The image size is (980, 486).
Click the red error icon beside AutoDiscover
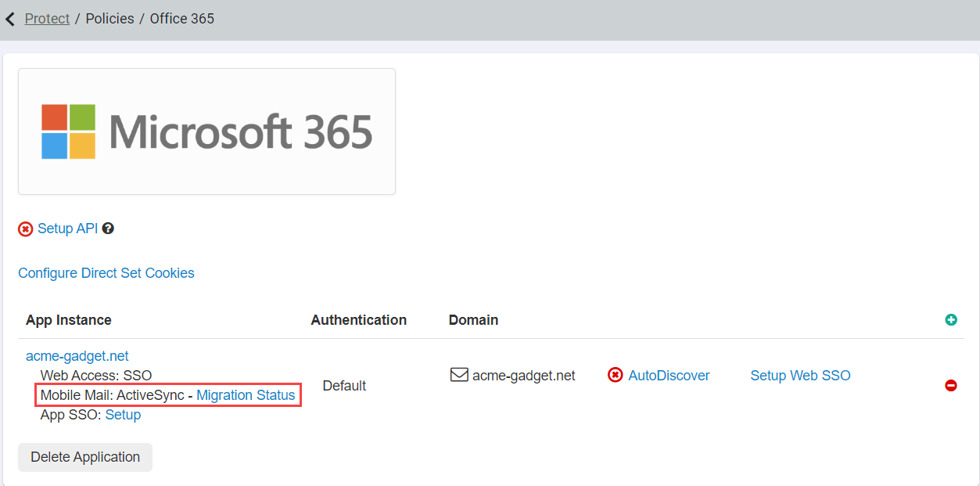click(616, 376)
